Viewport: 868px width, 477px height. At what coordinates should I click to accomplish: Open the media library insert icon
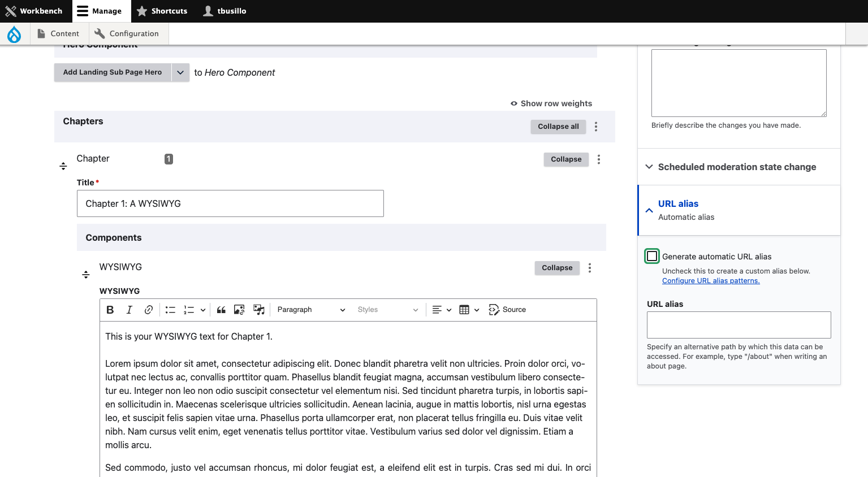259,310
